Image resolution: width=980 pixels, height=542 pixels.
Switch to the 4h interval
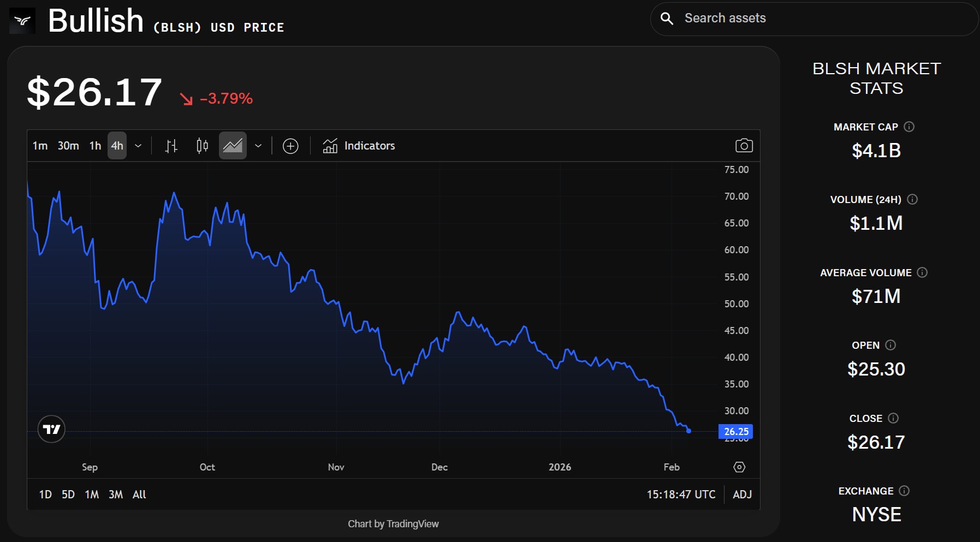[117, 146]
